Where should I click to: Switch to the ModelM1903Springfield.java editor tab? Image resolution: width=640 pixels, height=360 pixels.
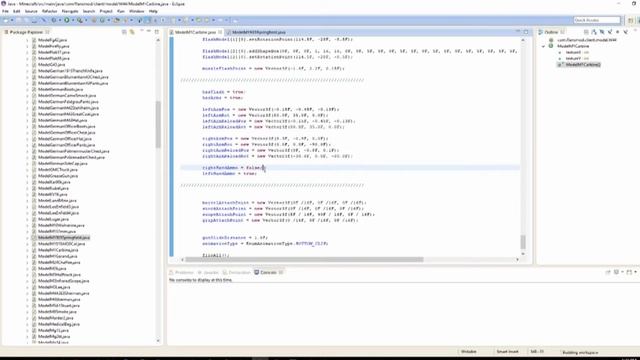tap(259, 32)
